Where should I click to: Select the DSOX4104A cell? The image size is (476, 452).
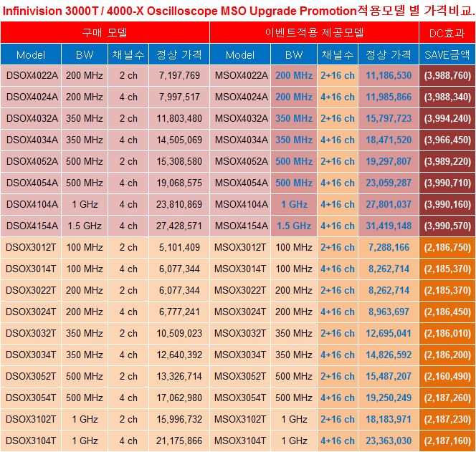point(31,204)
